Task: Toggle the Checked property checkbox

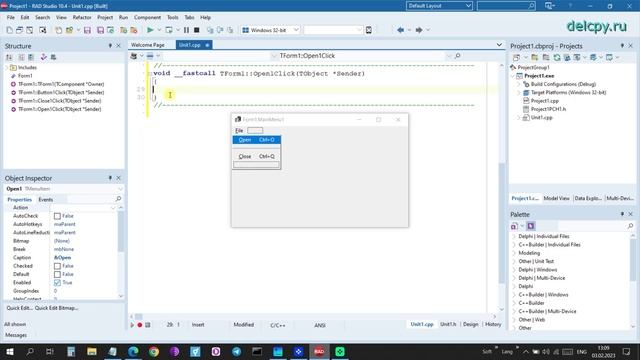Action: pos(57,266)
